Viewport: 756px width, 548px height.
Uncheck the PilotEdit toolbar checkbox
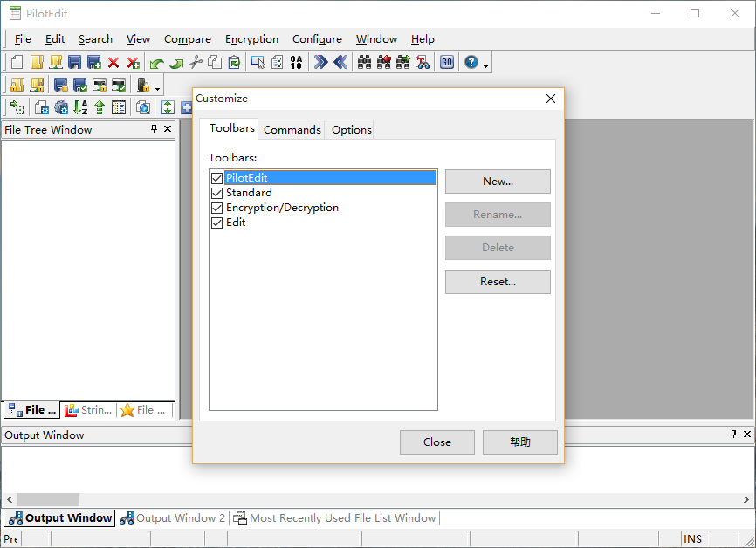click(x=216, y=178)
